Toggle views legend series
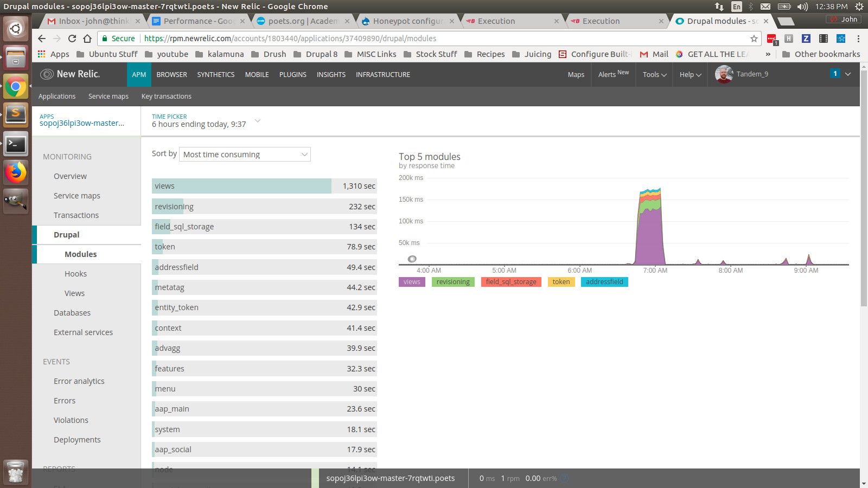The image size is (868, 488). (412, 282)
